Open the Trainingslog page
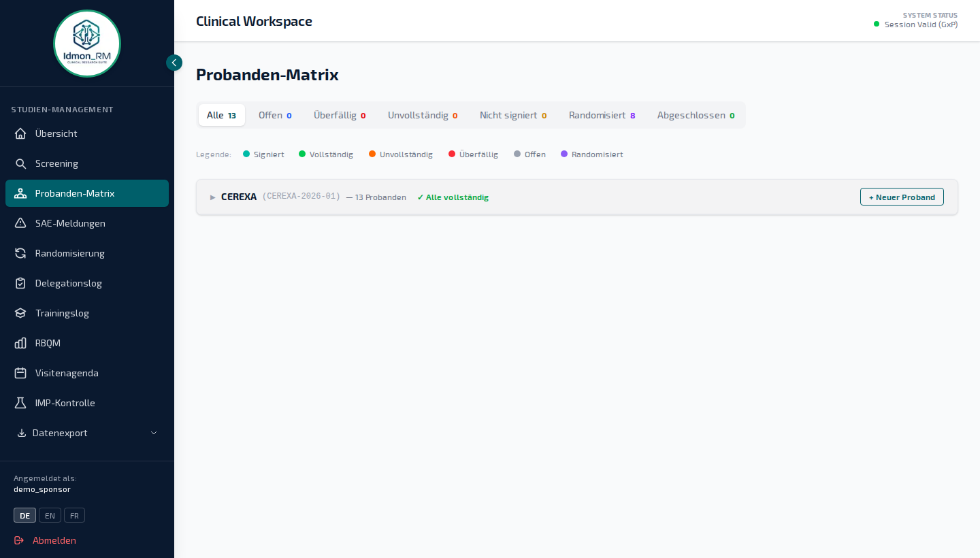This screenshot has height=558, width=980. point(87,313)
